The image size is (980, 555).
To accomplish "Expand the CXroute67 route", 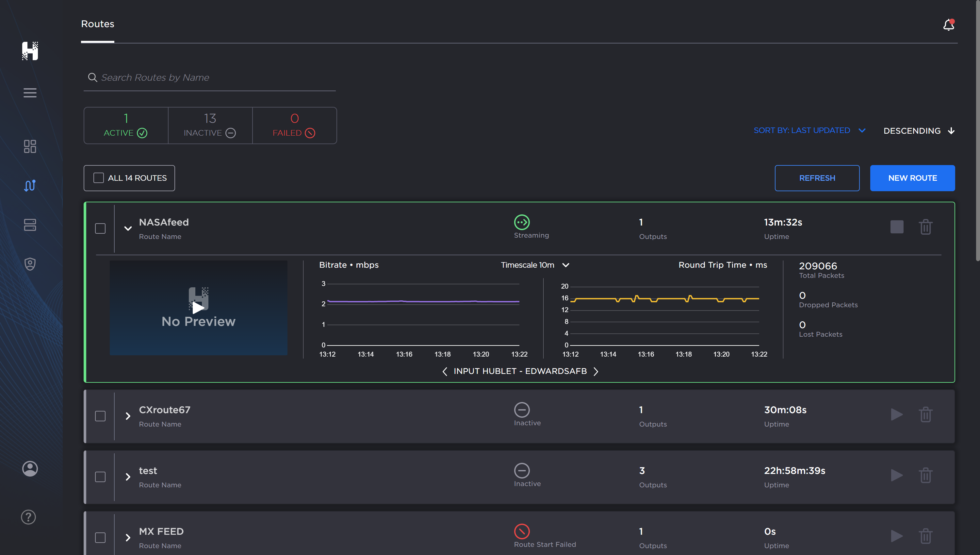I will click(x=128, y=416).
